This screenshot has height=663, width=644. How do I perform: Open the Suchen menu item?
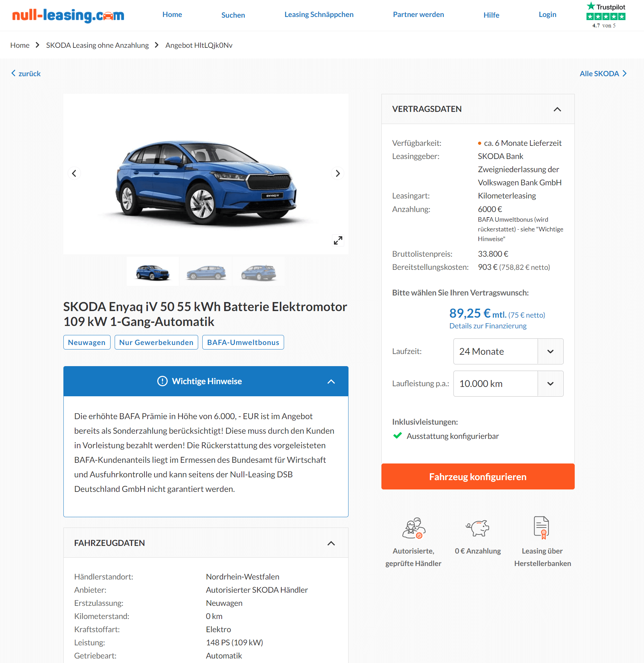233,15
